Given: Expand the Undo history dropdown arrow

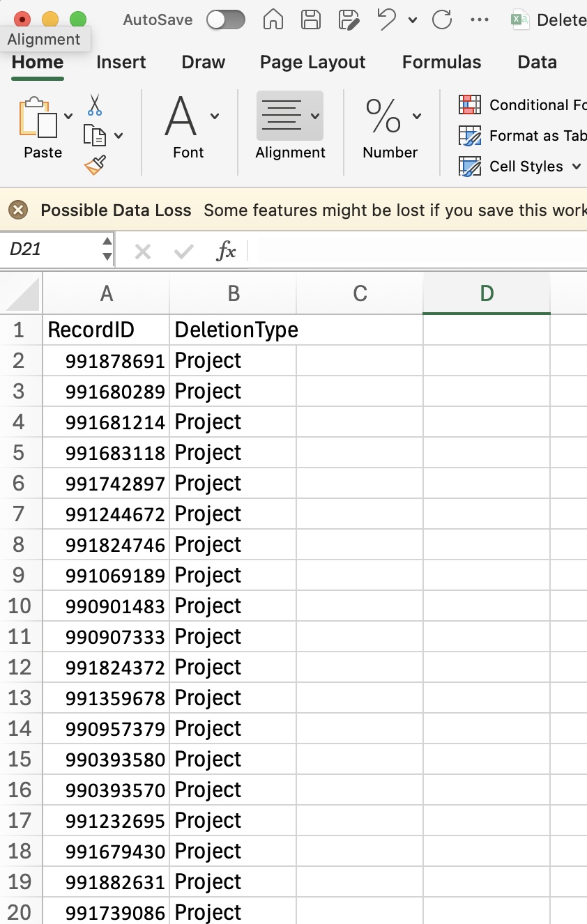Looking at the screenshot, I should pos(413,20).
